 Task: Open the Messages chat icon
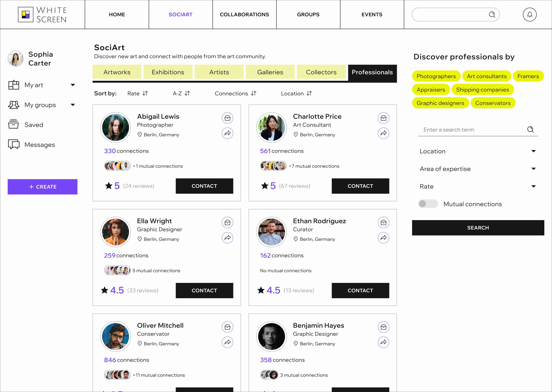coord(14,144)
